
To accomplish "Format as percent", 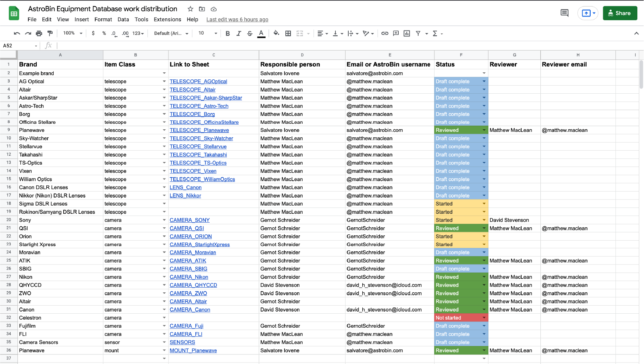I will point(103,33).
